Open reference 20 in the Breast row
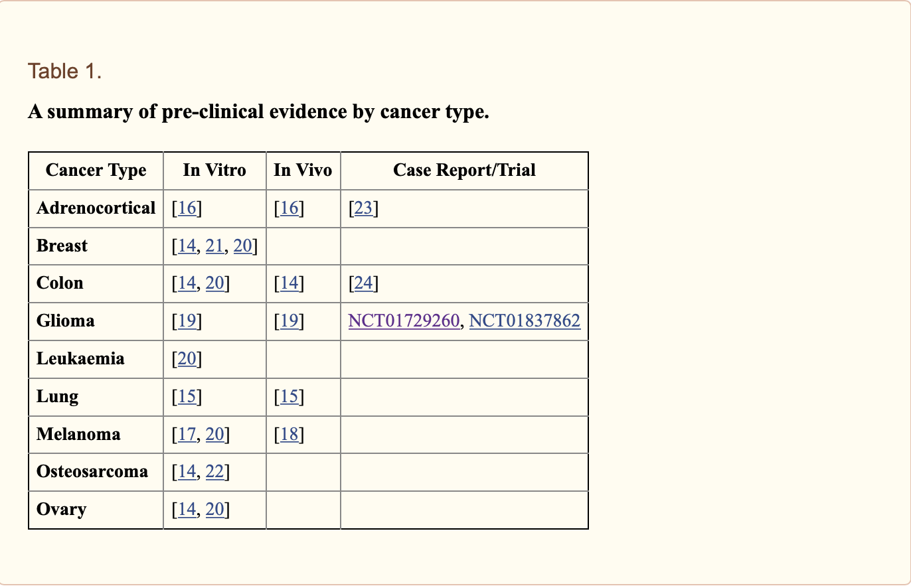The width and height of the screenshot is (911, 588). click(x=242, y=246)
